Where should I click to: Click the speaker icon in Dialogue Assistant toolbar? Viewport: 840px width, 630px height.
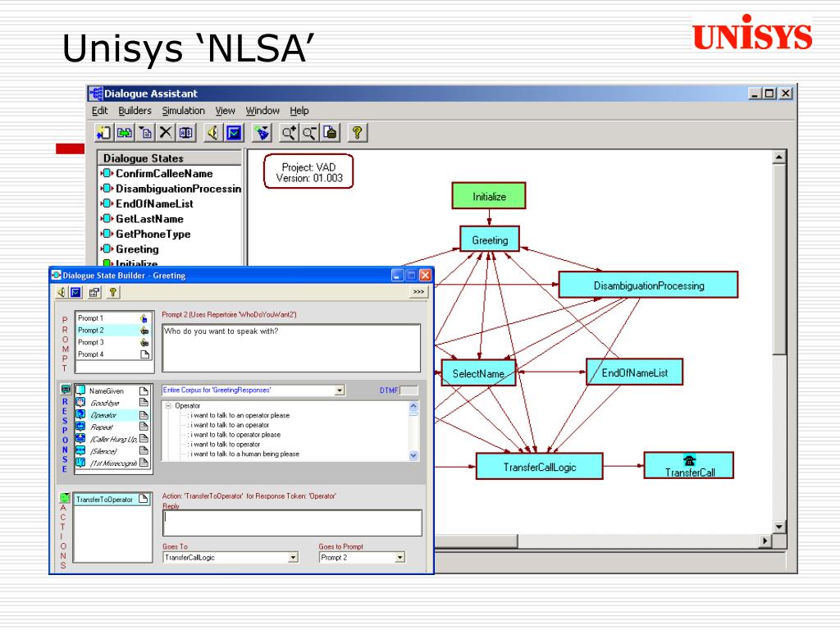coord(212,132)
